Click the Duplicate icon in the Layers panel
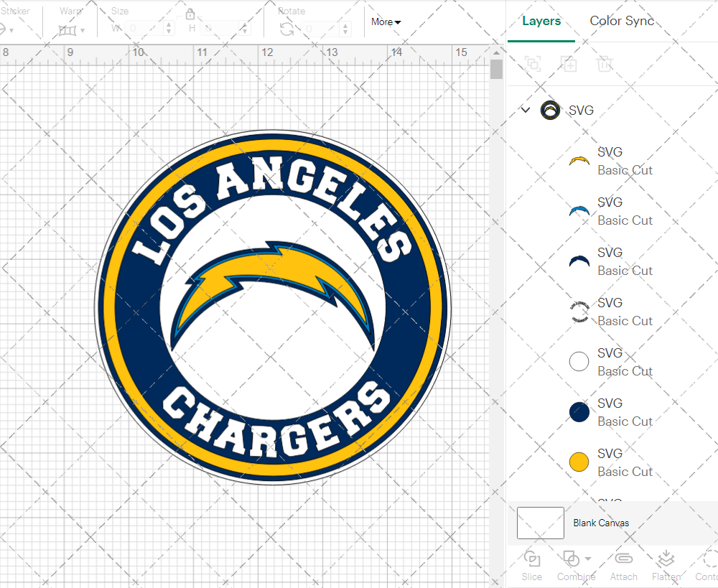The width and height of the screenshot is (718, 588). 569,64
